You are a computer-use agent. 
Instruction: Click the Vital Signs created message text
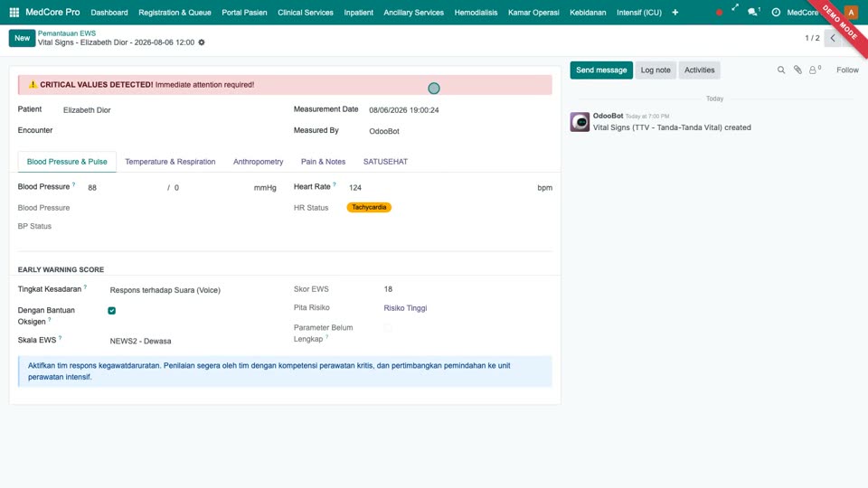tap(672, 127)
